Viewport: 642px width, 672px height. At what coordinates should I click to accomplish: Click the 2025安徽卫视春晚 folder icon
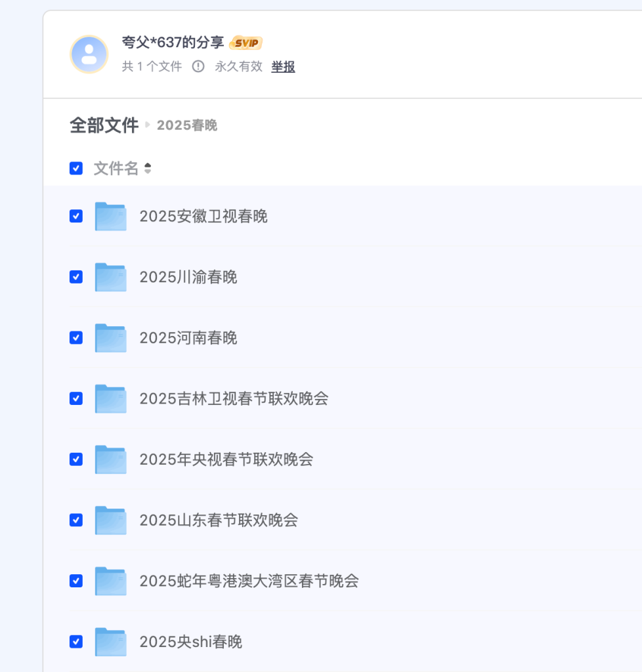pos(110,216)
